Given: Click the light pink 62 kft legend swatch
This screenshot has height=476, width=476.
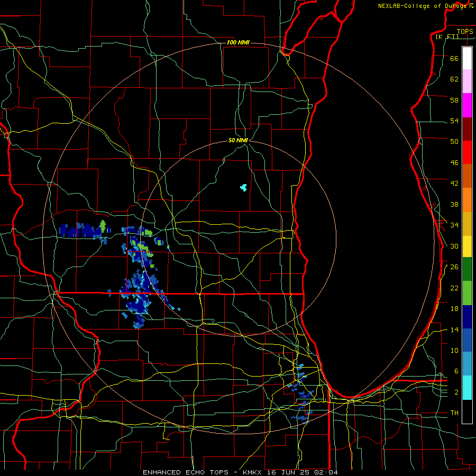Looking at the screenshot, I should [467, 81].
